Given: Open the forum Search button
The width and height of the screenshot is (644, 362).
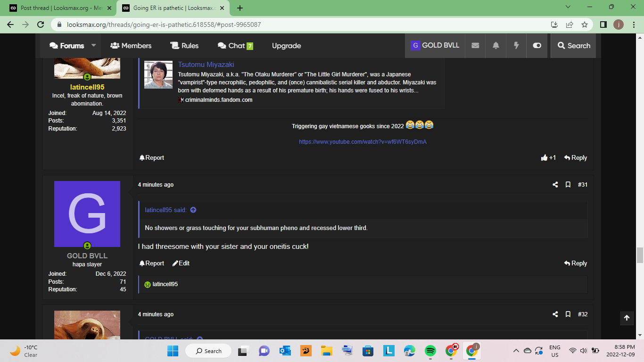Looking at the screenshot, I should (x=573, y=46).
